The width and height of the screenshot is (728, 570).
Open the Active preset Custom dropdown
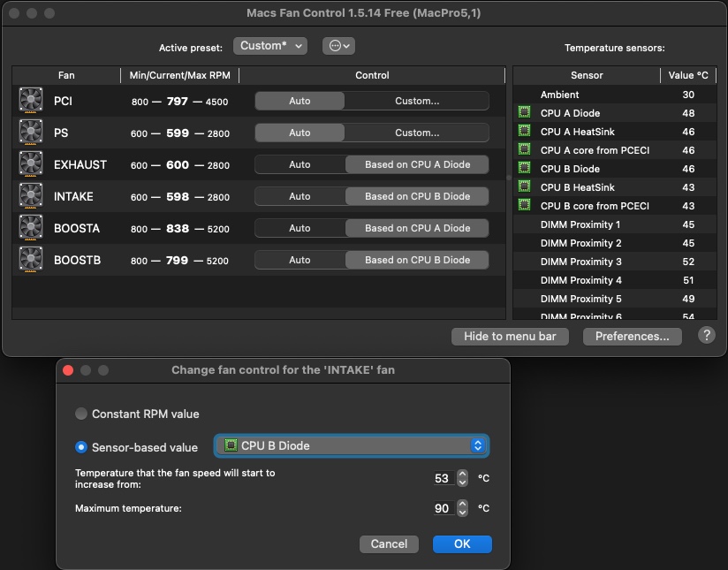coord(269,46)
